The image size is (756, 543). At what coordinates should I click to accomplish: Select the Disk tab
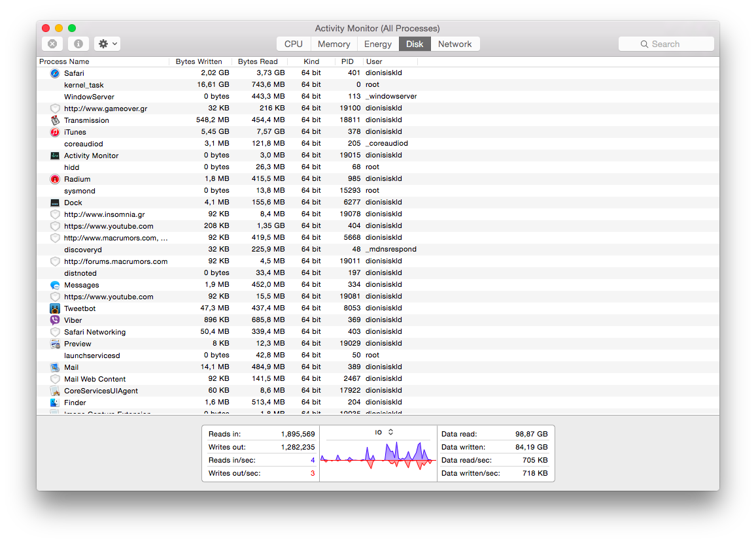pos(415,44)
